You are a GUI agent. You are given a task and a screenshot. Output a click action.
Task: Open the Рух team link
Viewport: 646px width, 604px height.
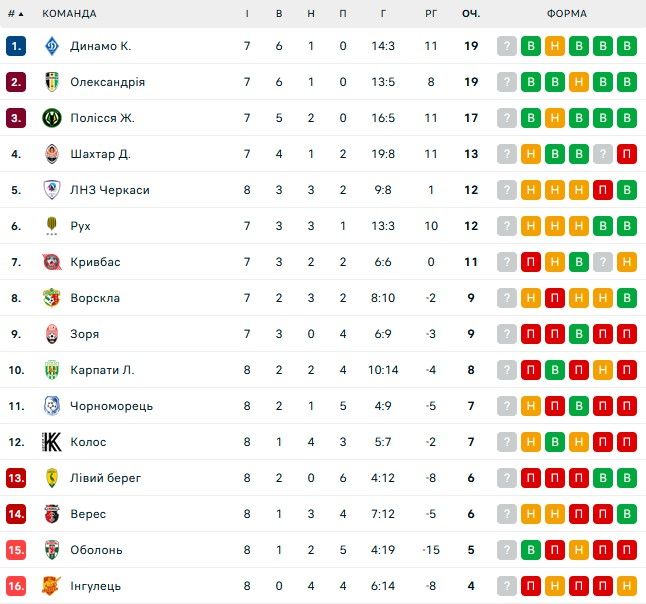[x=80, y=226]
